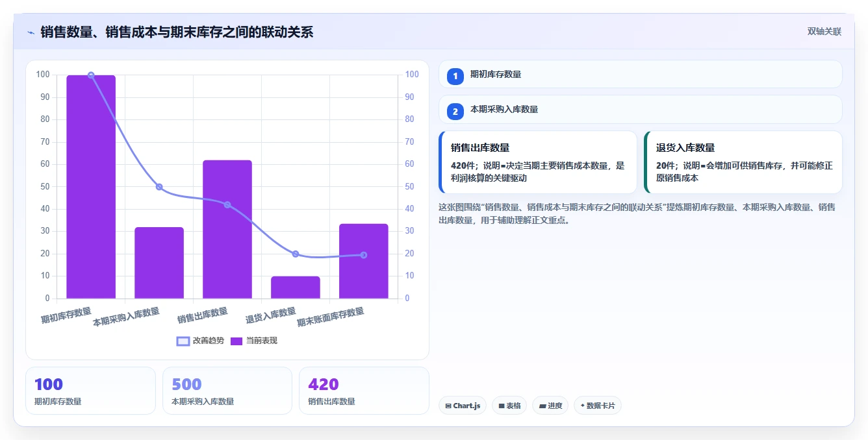Image resolution: width=868 pixels, height=440 pixels.
Task: Click the x-axis label 本期采购入库数量
Action: tap(127, 317)
